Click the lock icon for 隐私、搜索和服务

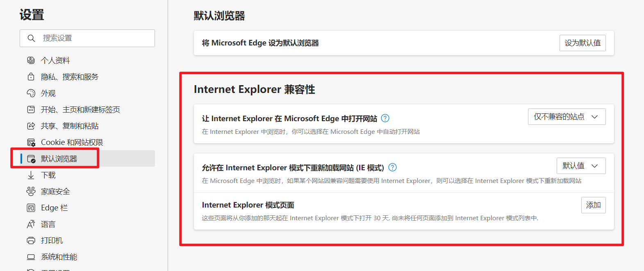(x=31, y=77)
